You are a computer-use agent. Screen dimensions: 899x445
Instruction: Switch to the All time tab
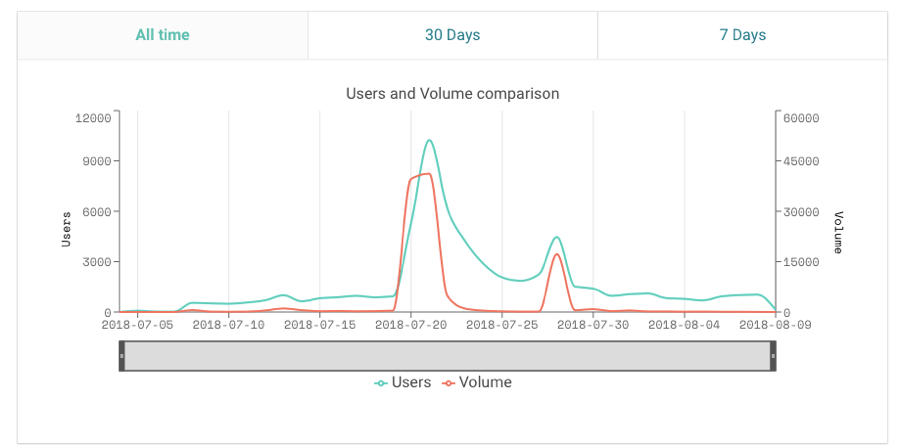tap(162, 35)
